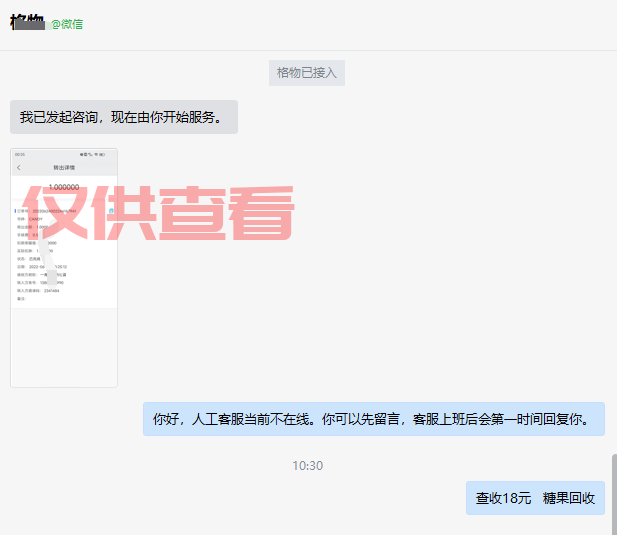
Task: Click the date row in transfer details
Action: [x=45, y=266]
